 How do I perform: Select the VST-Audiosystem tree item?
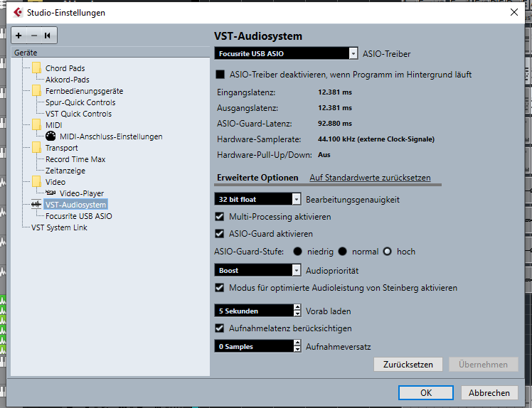[x=75, y=205]
